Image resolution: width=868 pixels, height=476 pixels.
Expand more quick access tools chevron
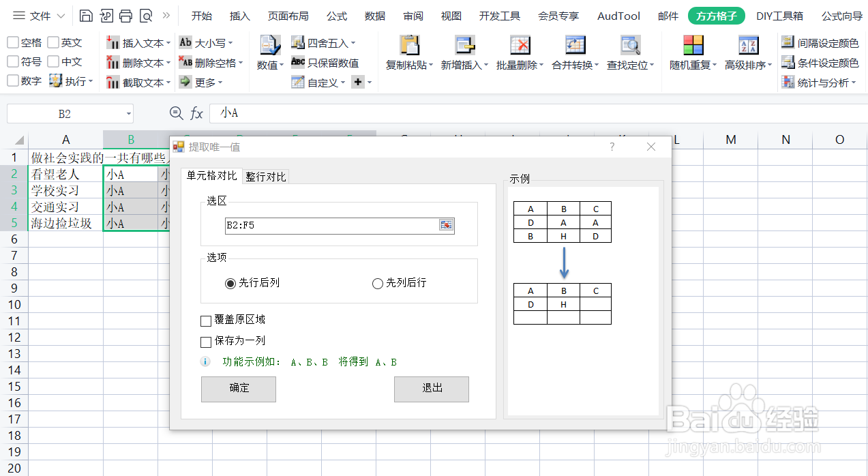point(166,16)
